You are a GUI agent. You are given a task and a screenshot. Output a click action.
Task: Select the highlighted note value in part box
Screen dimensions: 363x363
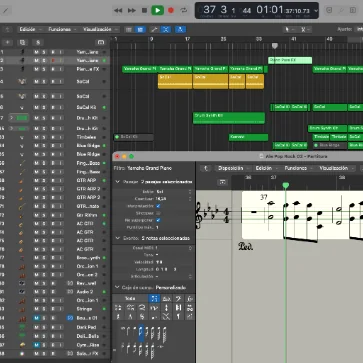[x=141, y=333]
